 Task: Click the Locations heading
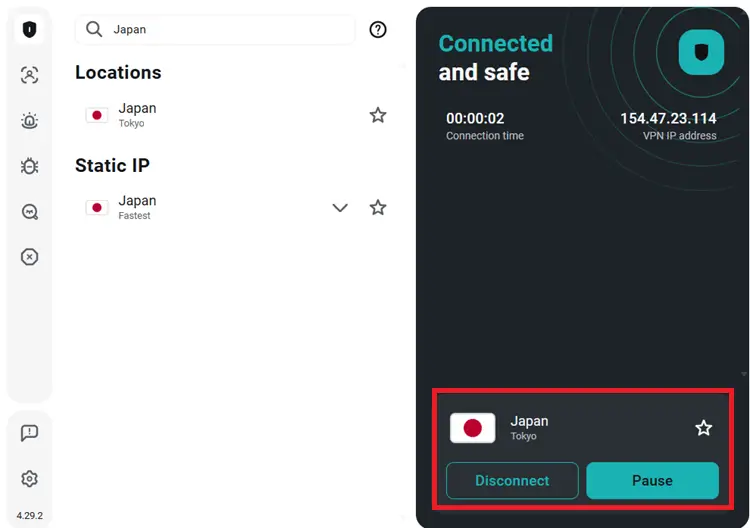tap(118, 73)
